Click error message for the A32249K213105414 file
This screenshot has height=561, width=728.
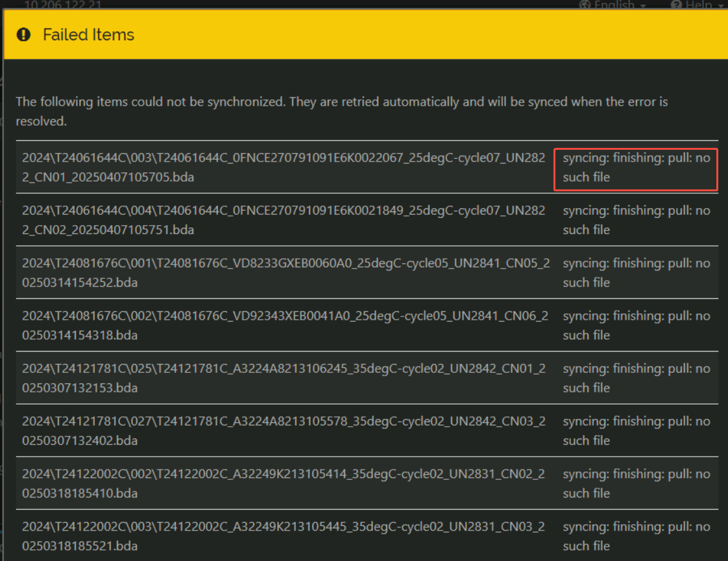pos(636,484)
